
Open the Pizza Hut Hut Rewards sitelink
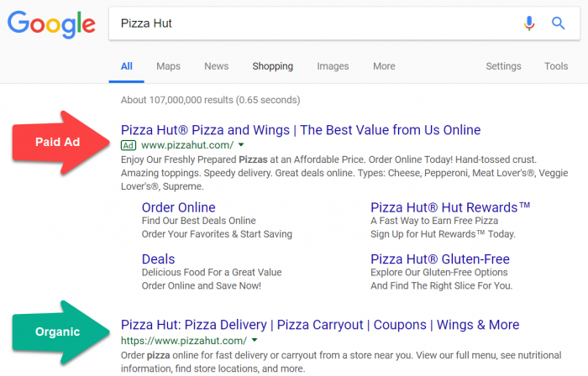(450, 207)
